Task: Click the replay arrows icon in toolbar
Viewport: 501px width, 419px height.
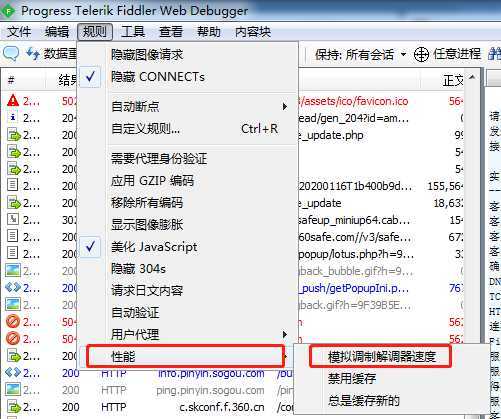Action: (33, 54)
